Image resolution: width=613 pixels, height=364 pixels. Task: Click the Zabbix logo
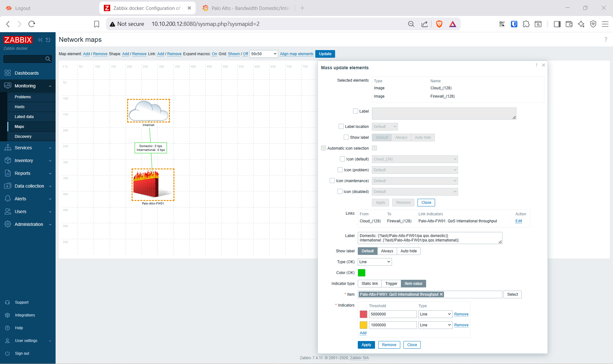(18, 40)
